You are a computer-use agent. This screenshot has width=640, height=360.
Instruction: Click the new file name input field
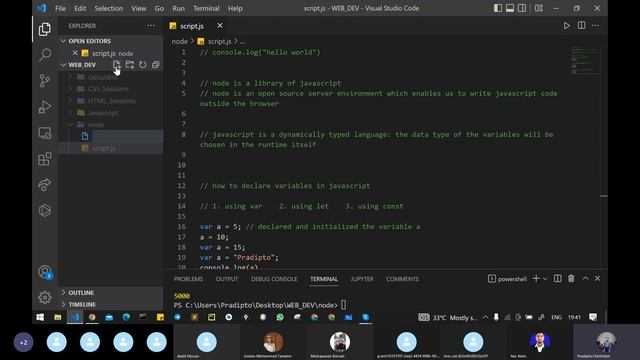pyautogui.click(x=127, y=136)
